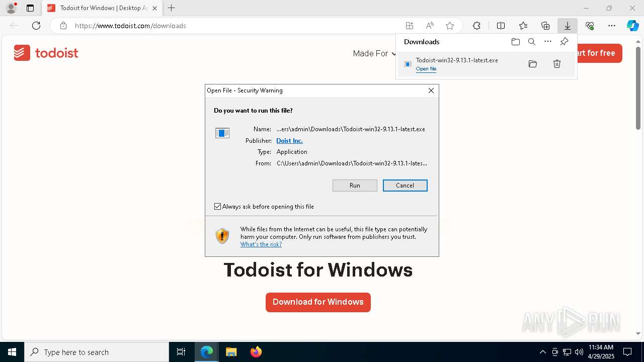Open Browser essentials heart icon
This screenshot has width=644, height=362.
590,26
